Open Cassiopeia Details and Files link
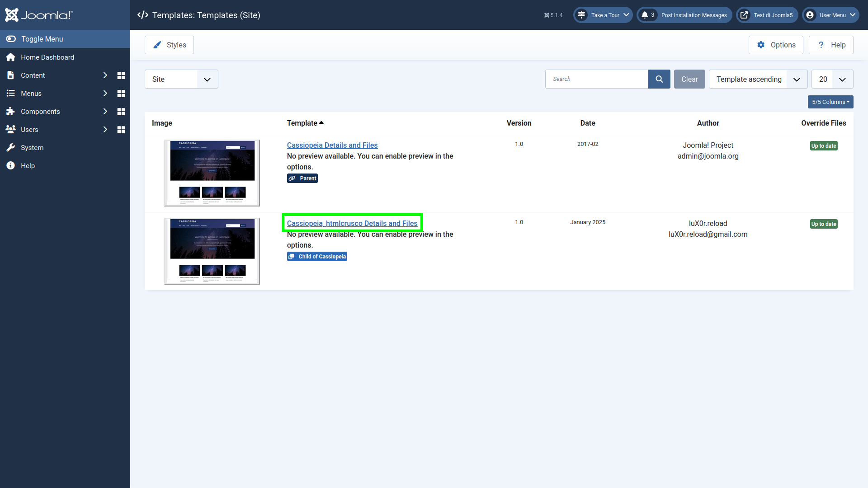 (x=332, y=145)
